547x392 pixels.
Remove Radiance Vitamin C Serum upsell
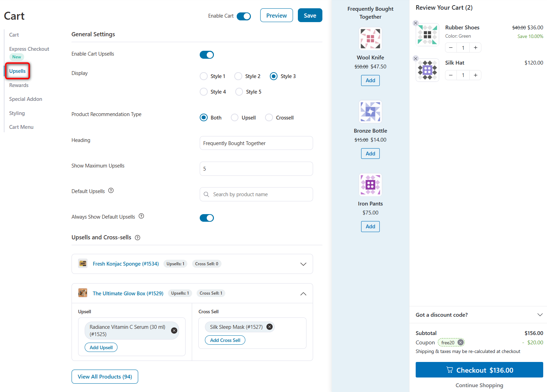174,331
